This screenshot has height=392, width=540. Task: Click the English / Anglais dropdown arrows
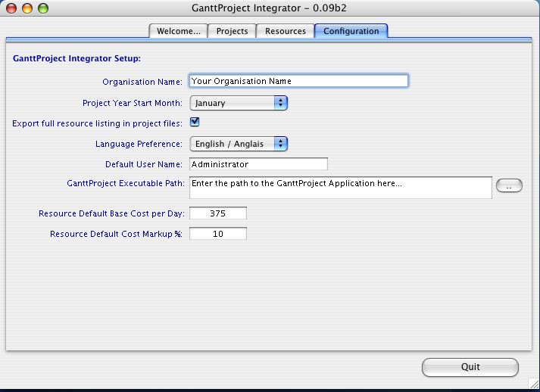(281, 144)
